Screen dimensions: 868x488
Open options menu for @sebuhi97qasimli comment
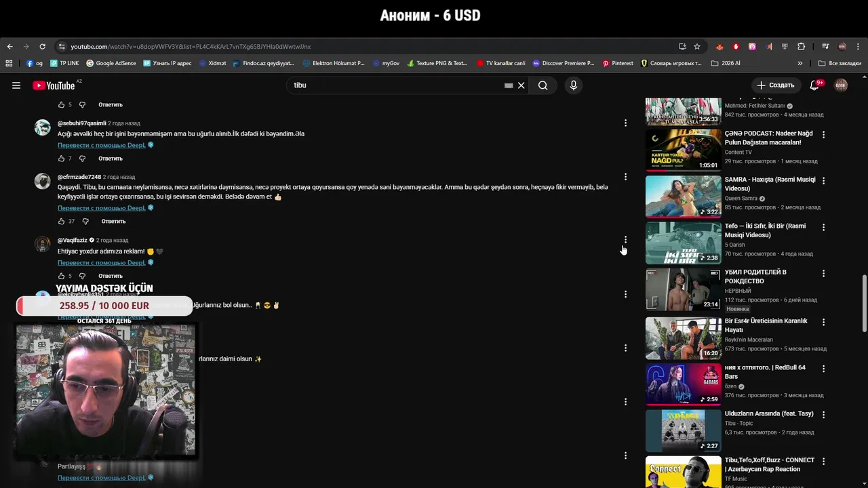click(625, 123)
